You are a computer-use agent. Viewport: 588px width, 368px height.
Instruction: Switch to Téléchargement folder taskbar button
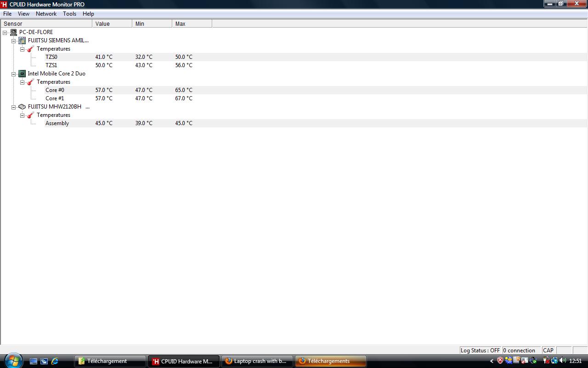point(110,361)
